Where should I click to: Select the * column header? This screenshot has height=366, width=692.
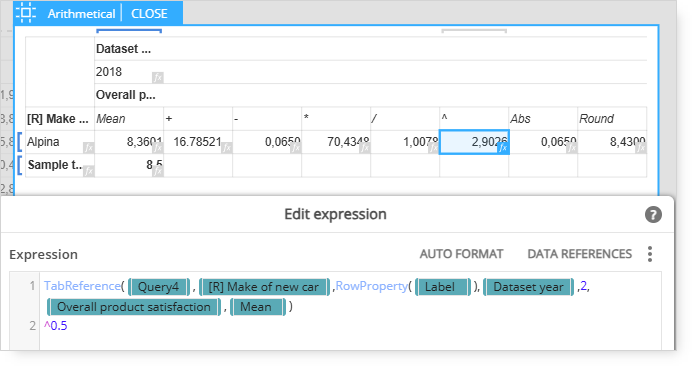click(x=336, y=119)
